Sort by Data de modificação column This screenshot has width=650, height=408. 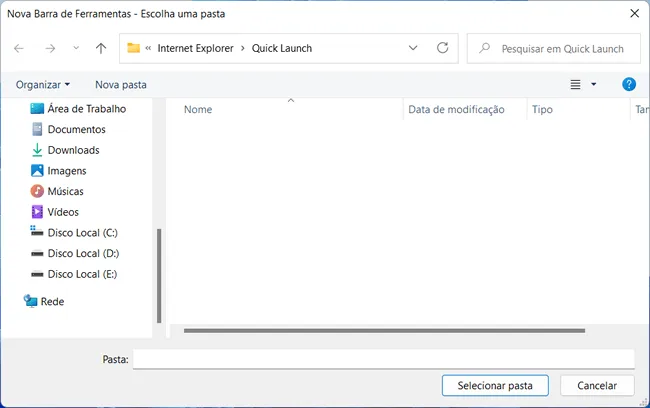[456, 109]
